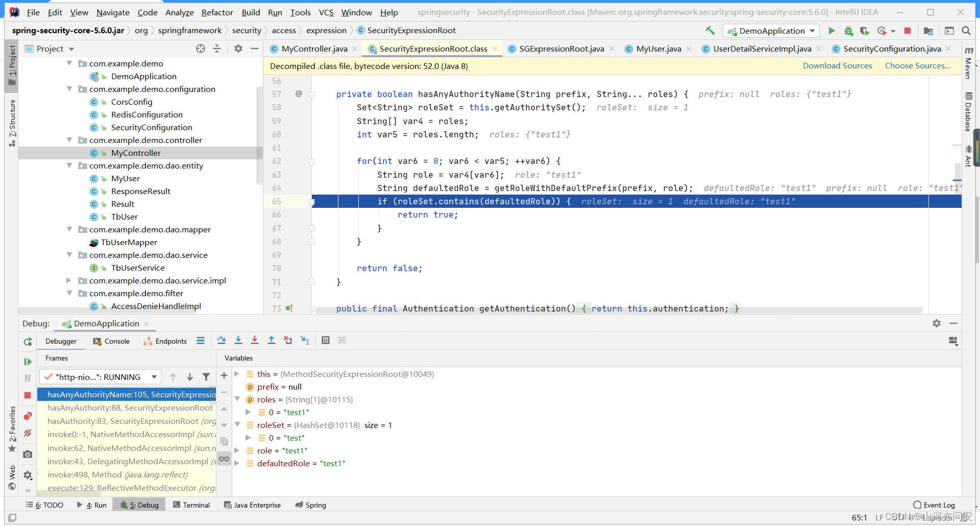This screenshot has height=526, width=980.
Task: Add new watch with plus icon
Action: pos(224,375)
